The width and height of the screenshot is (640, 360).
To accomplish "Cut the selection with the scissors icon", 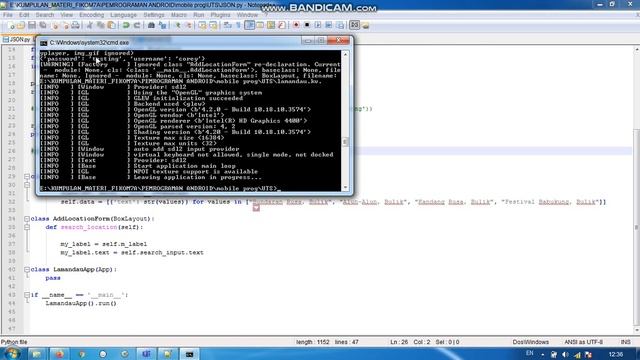I will pyautogui.click(x=89, y=25).
